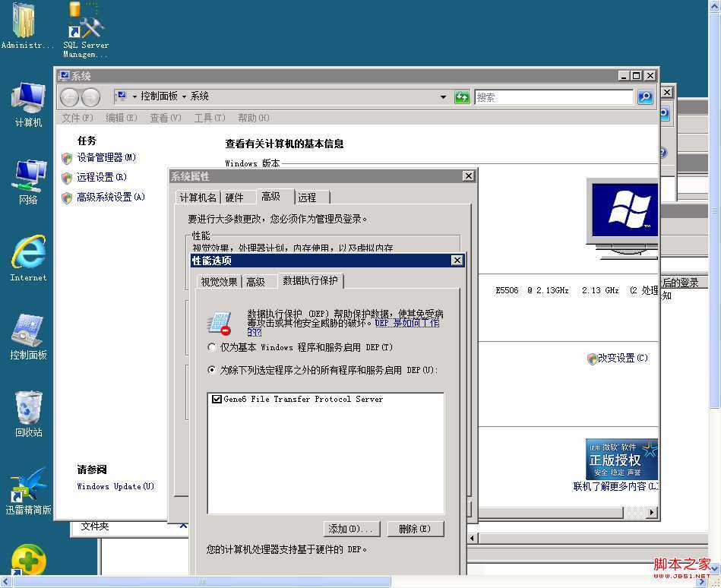Collapse the 文件夹 pane at the bottom
This screenshot has width=721, height=588.
(182, 525)
